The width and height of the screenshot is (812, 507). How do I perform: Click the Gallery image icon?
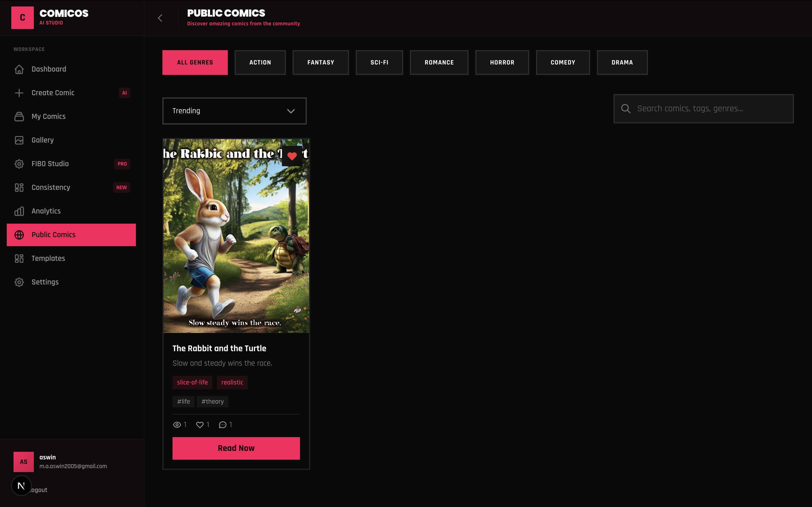(x=19, y=140)
